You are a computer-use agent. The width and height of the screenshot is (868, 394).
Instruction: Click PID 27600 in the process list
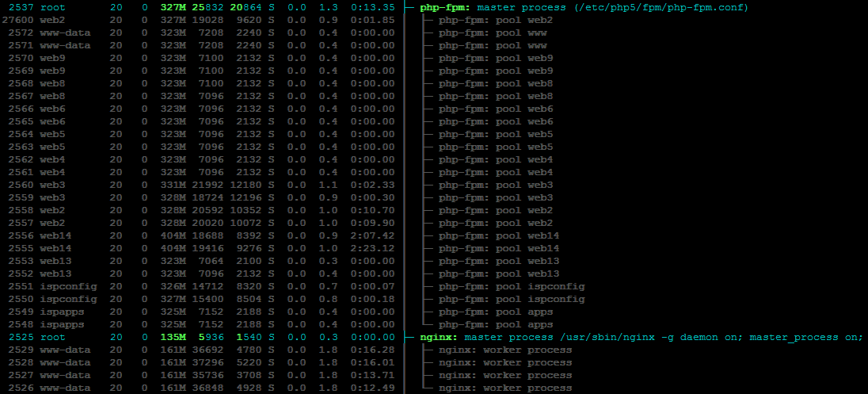[x=19, y=20]
